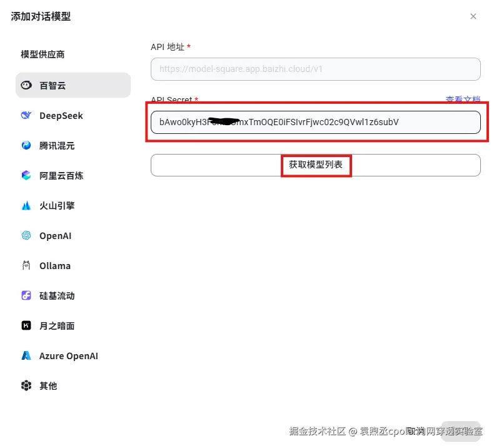Click the Azure OpenAI logo icon
The height and width of the screenshot is (448, 494).
pyautogui.click(x=26, y=355)
